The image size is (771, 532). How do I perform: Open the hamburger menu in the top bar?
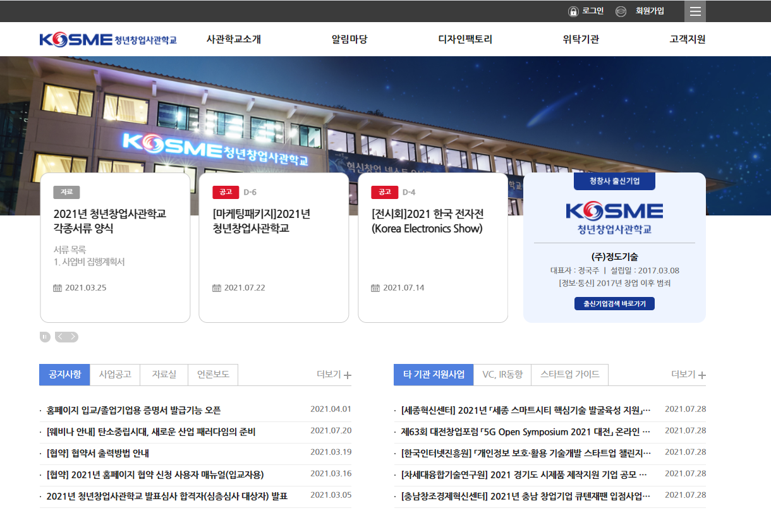click(x=695, y=11)
